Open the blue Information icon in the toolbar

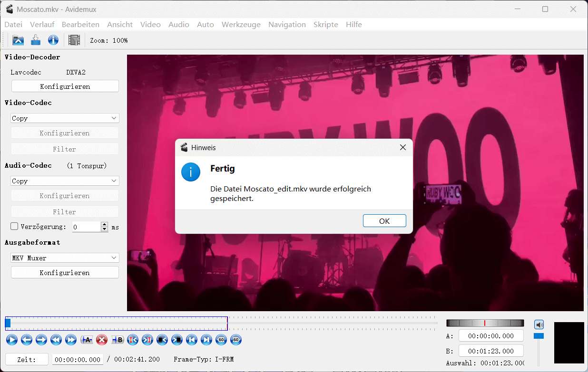tap(53, 40)
